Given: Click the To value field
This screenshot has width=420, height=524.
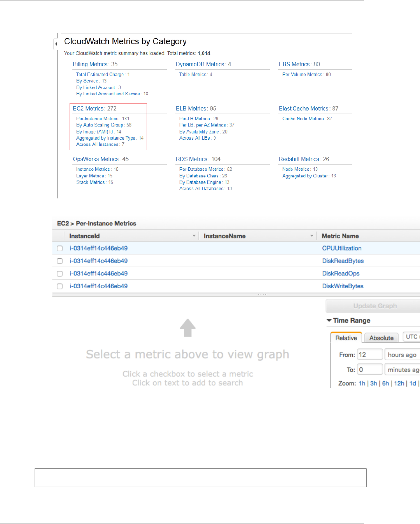Looking at the screenshot, I should coord(370,370).
